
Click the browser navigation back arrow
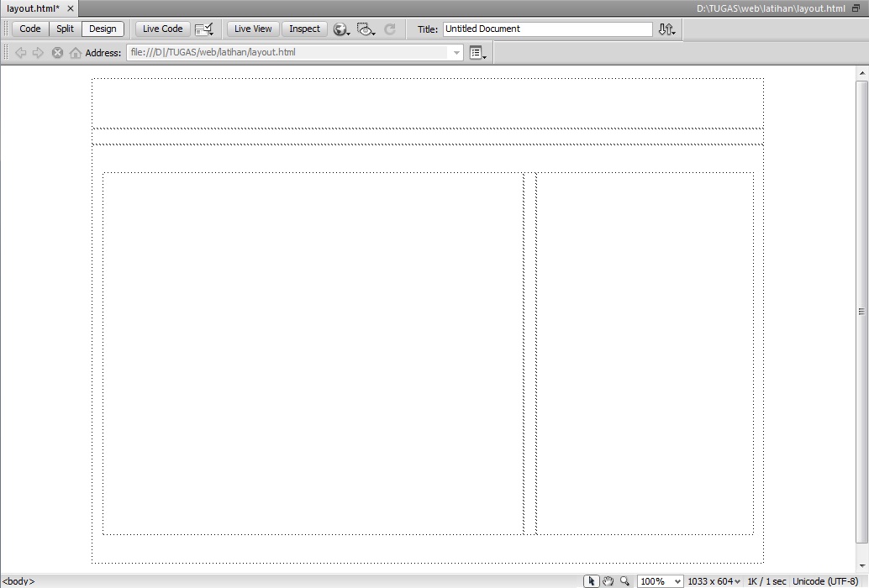pos(19,52)
